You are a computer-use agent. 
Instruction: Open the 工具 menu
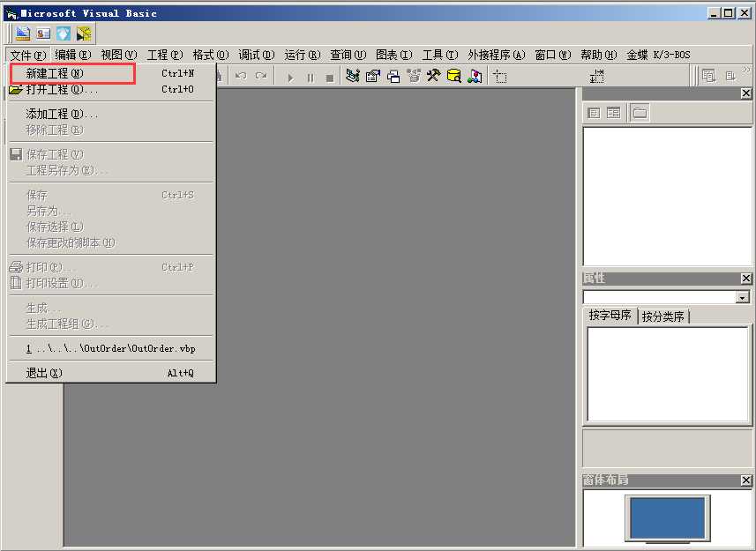click(x=439, y=55)
